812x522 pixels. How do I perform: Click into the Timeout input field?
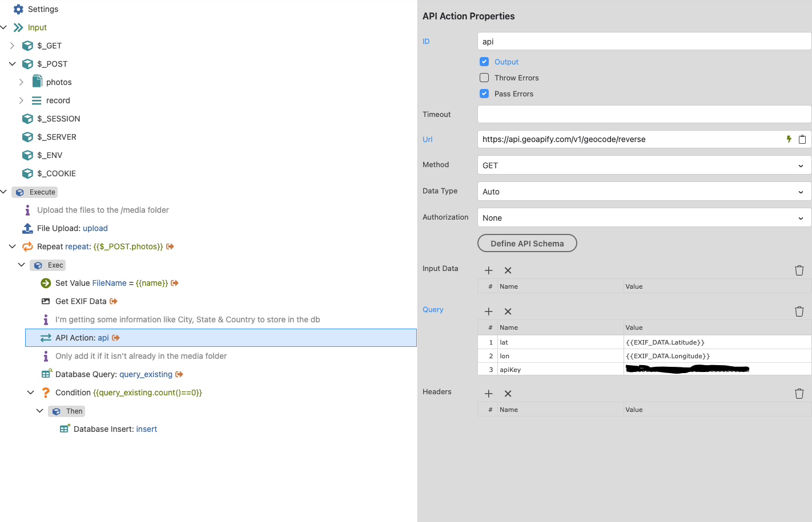(x=644, y=114)
